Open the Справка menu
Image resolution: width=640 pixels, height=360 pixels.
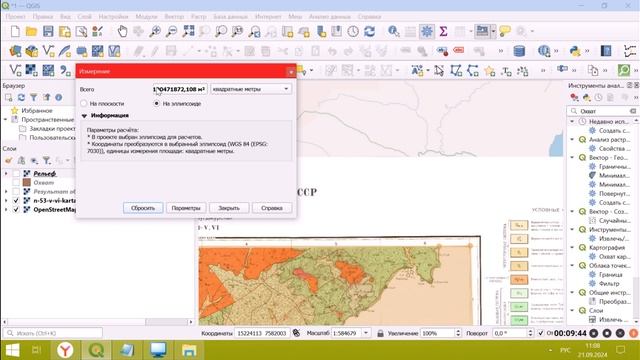pos(369,17)
